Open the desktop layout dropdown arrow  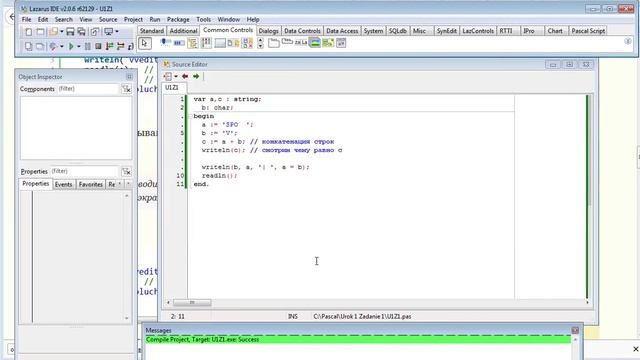[117, 31]
